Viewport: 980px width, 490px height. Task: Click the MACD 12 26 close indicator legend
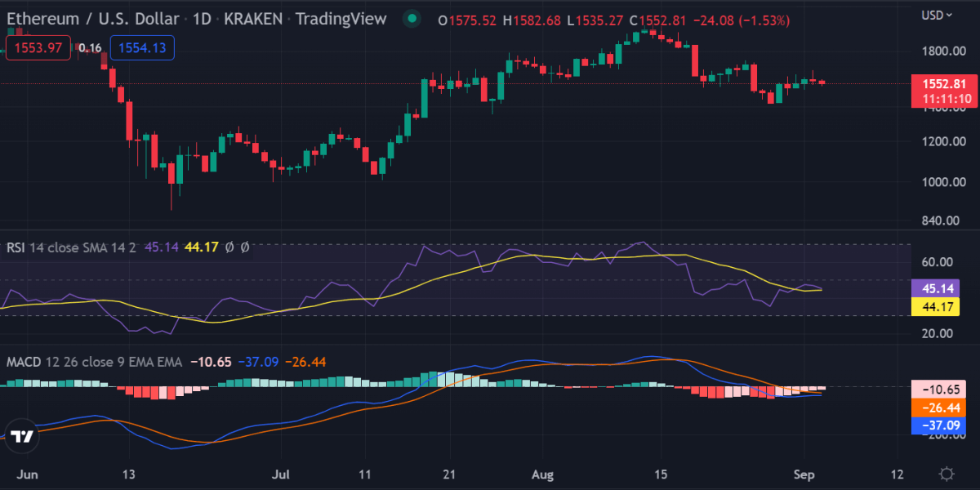[x=94, y=361]
